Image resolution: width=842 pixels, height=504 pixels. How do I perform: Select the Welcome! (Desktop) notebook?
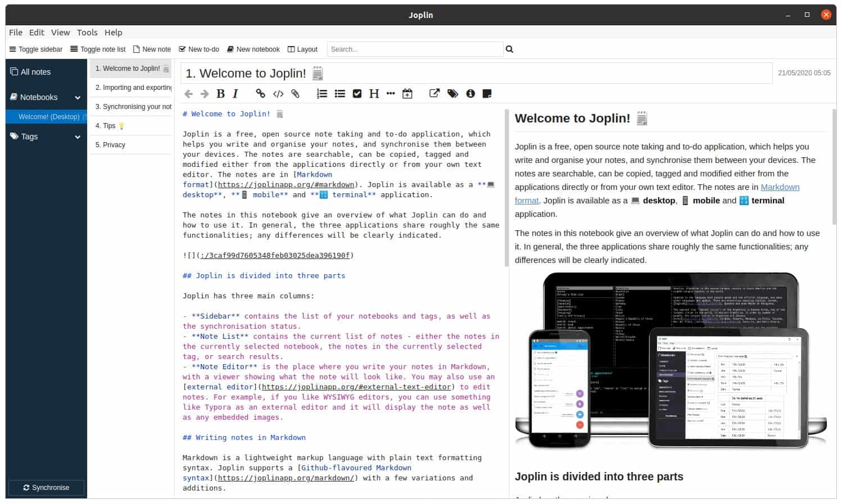[46, 117]
